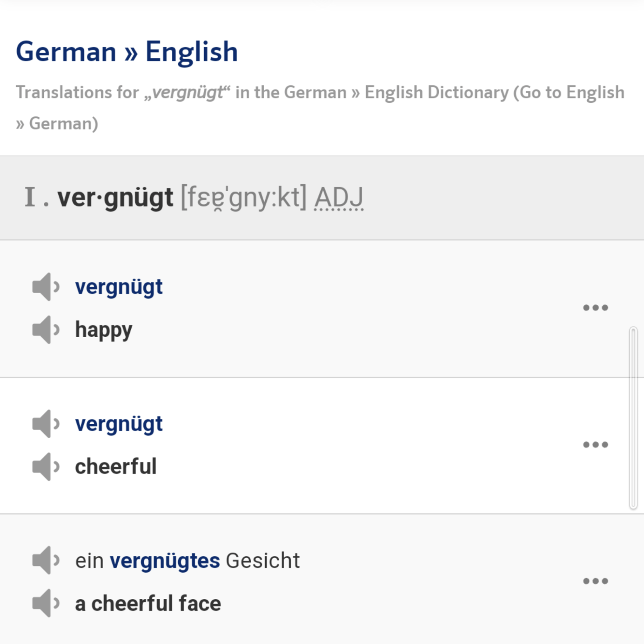Select the highlighted word "vergnügtes" in the example
The image size is (644, 644).
165,560
